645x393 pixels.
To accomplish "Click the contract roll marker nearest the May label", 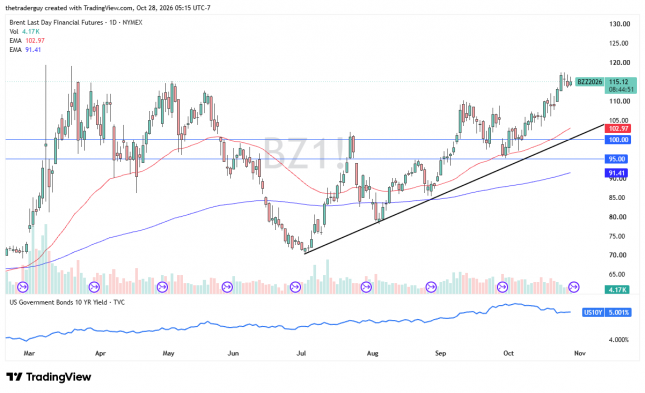I will coord(162,287).
